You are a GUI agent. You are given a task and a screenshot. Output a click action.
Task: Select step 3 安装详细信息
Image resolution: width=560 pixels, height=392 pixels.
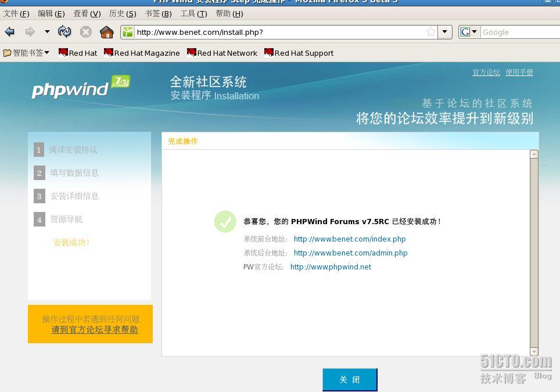(x=66, y=196)
